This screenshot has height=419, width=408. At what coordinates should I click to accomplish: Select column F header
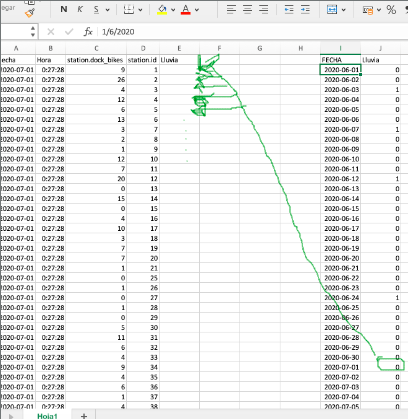click(219, 48)
